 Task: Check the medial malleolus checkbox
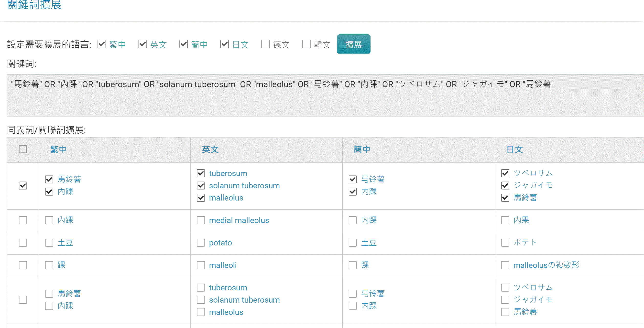pos(201,220)
